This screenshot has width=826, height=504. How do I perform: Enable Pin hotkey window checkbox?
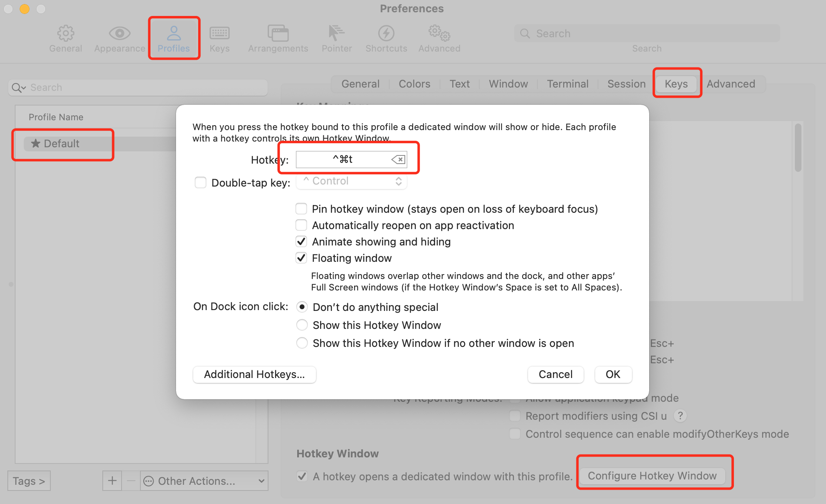click(x=302, y=209)
